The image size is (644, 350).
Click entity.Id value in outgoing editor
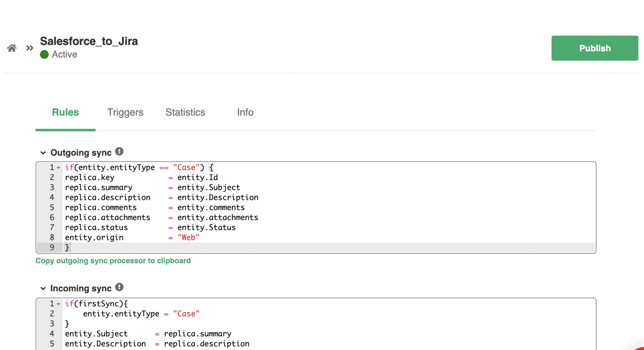click(x=198, y=178)
